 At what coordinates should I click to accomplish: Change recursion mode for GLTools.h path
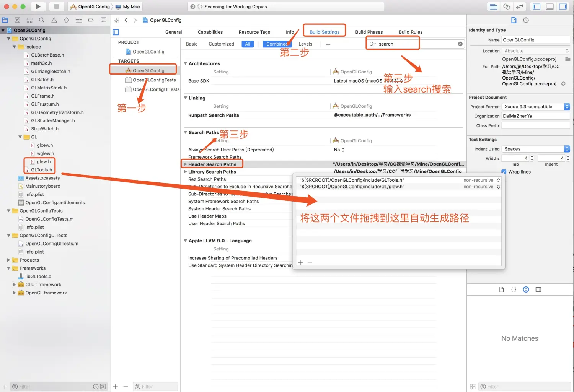[482, 180]
